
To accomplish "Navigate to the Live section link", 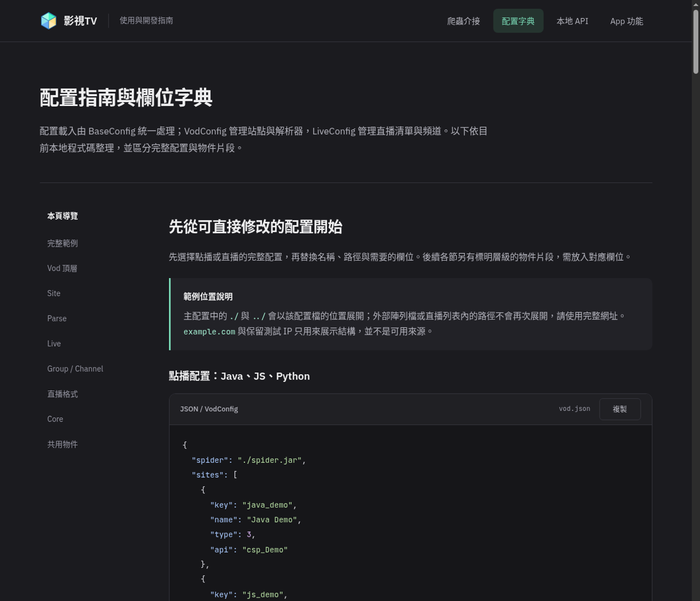I will (x=54, y=343).
